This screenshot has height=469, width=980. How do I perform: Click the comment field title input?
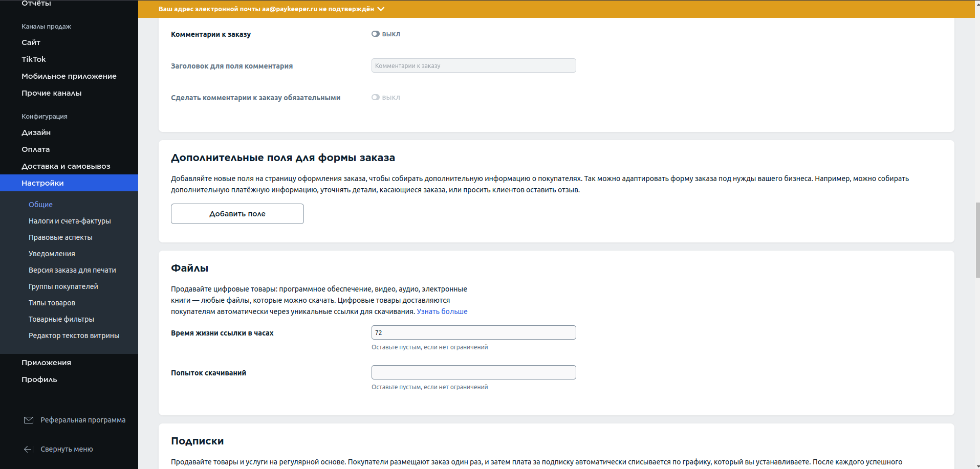coord(473,65)
